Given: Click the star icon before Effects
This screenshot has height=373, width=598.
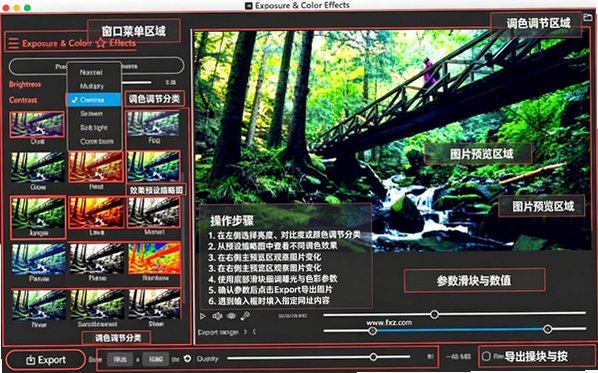Looking at the screenshot, I should click(x=101, y=43).
